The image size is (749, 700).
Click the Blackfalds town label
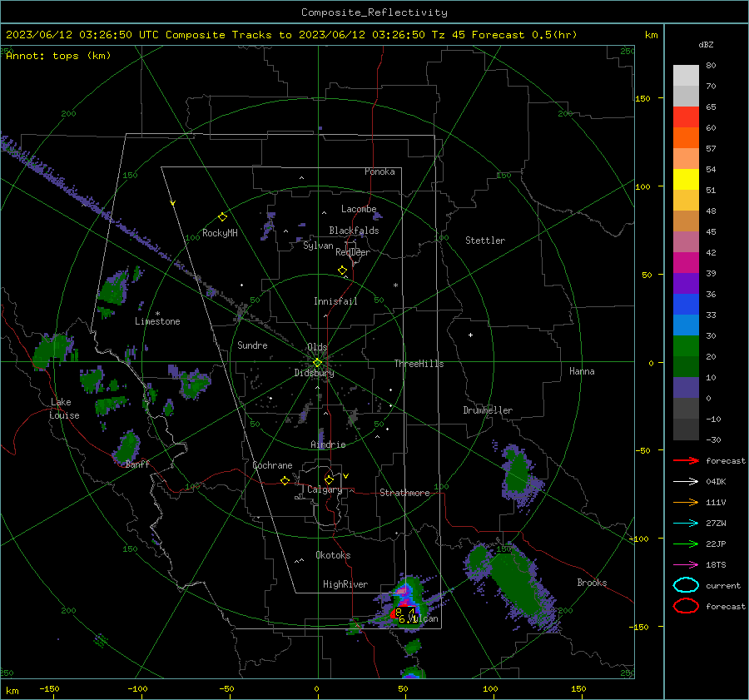(x=354, y=231)
